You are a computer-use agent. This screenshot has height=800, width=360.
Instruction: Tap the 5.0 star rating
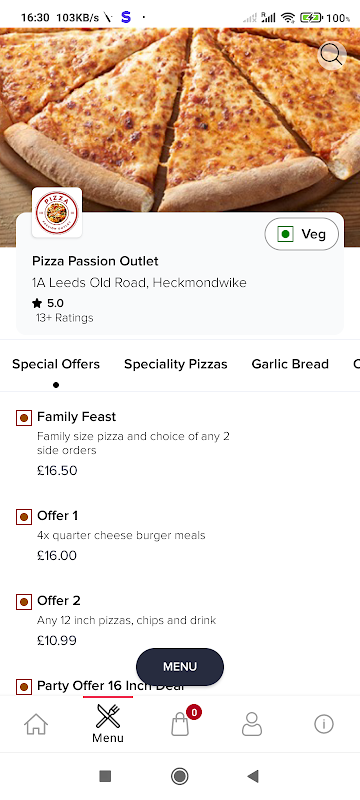click(x=47, y=303)
